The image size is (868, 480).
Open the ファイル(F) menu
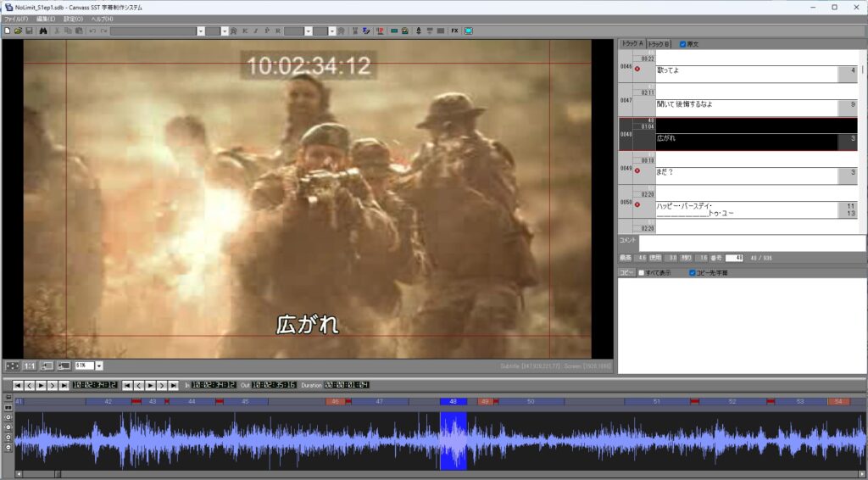pos(17,20)
